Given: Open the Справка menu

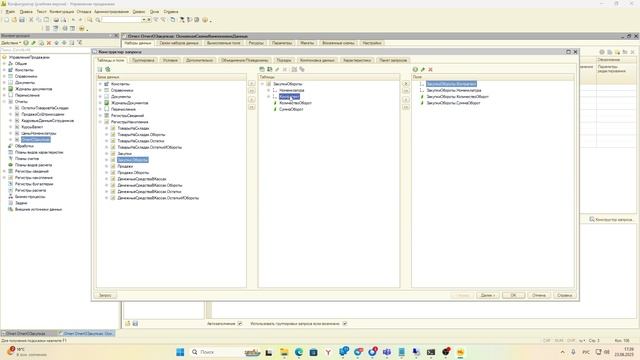Looking at the screenshot, I should 171,11.
